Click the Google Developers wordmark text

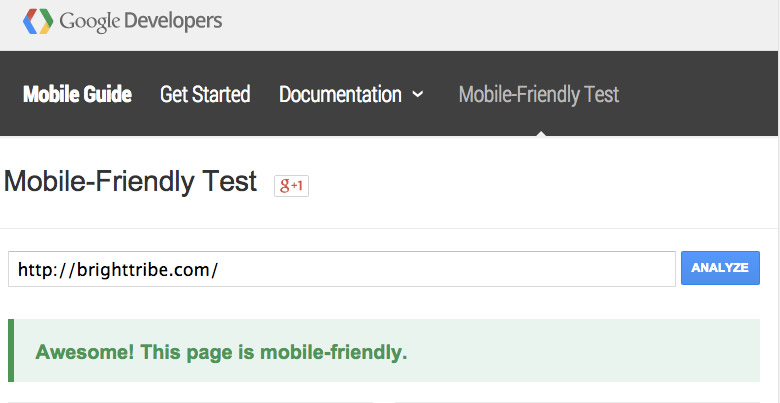141,21
